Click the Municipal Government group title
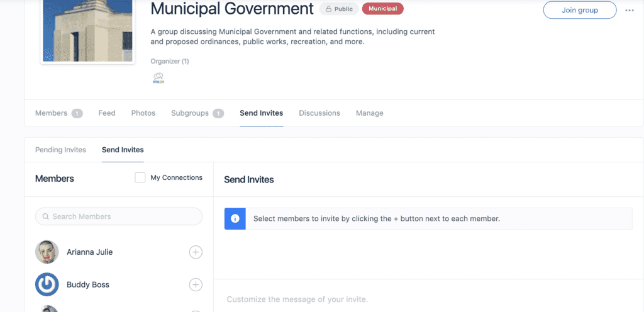 tap(232, 9)
